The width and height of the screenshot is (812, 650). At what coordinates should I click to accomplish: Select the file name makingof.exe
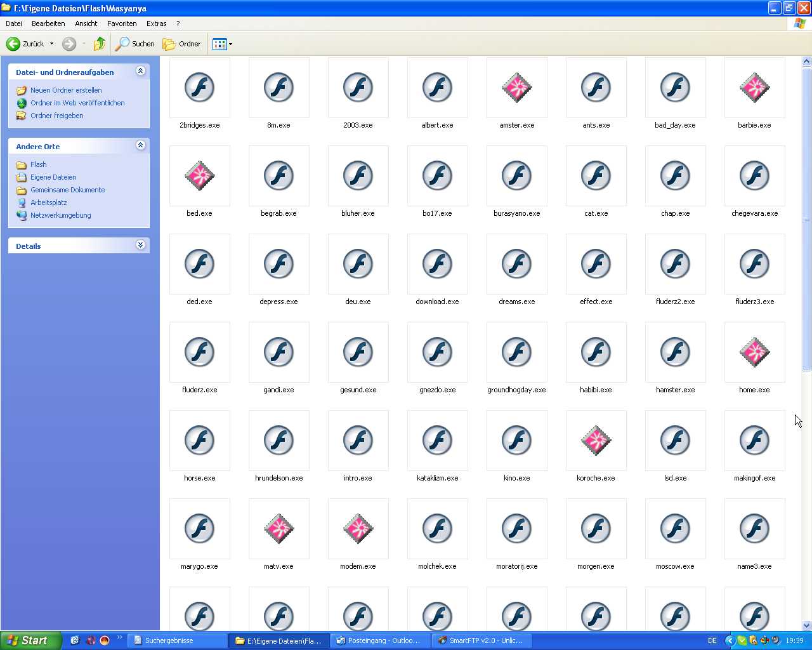755,478
